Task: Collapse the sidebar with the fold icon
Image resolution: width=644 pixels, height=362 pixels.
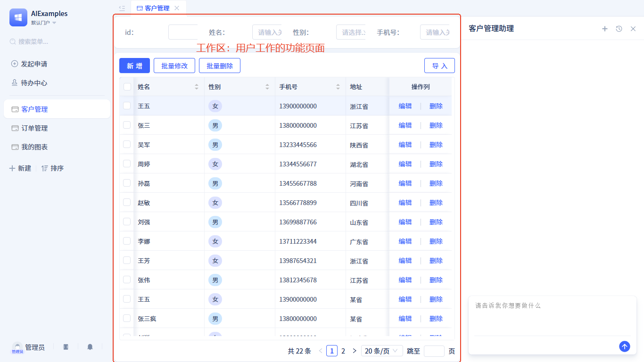Action: pyautogui.click(x=122, y=8)
